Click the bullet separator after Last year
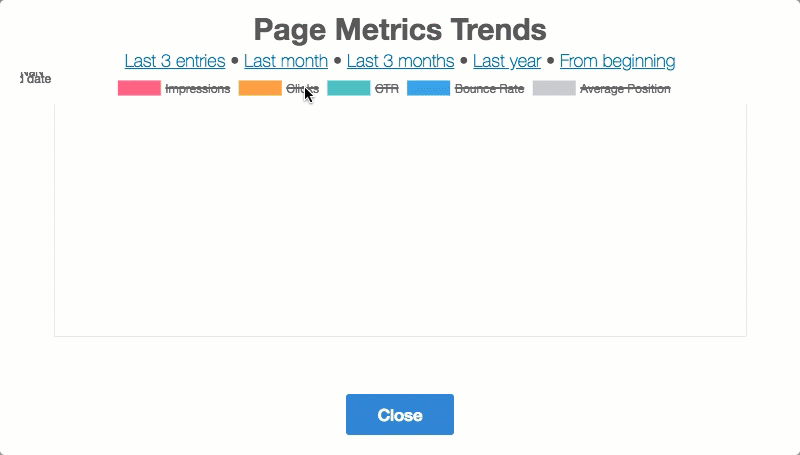The width and height of the screenshot is (800, 455). point(551,61)
